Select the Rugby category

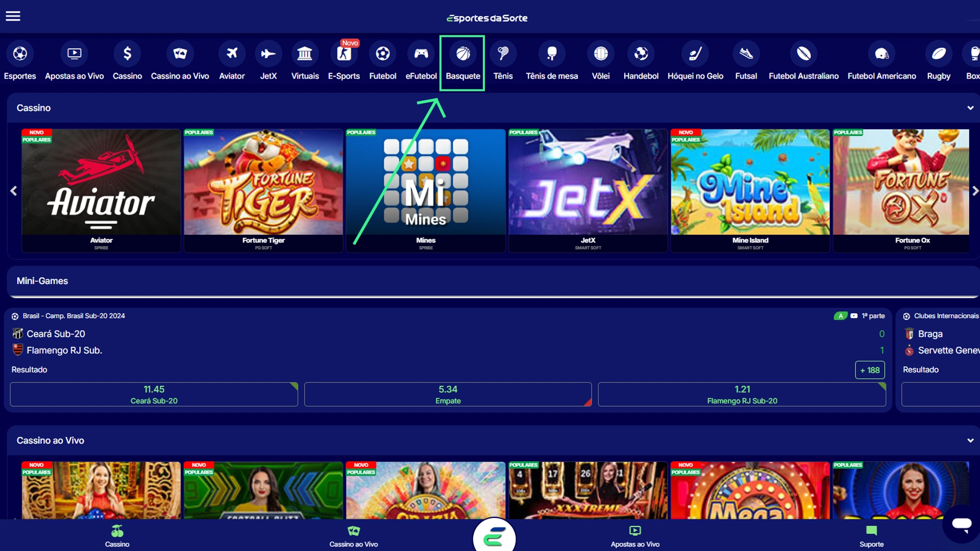pos(939,62)
